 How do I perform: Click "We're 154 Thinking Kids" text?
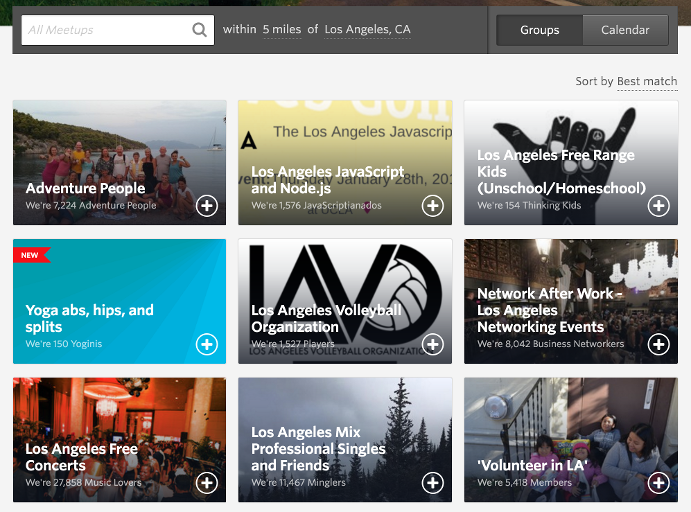pyautogui.click(x=529, y=205)
